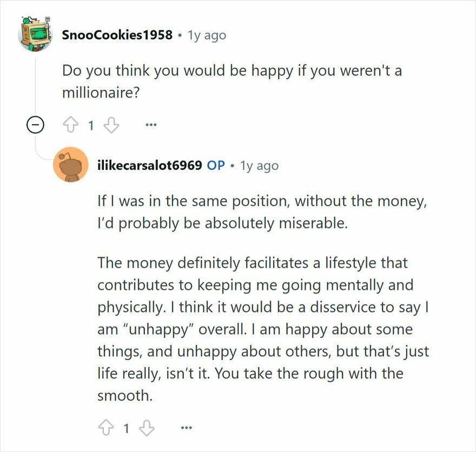Open more options for SnooCookies1958's comment

coord(151,125)
